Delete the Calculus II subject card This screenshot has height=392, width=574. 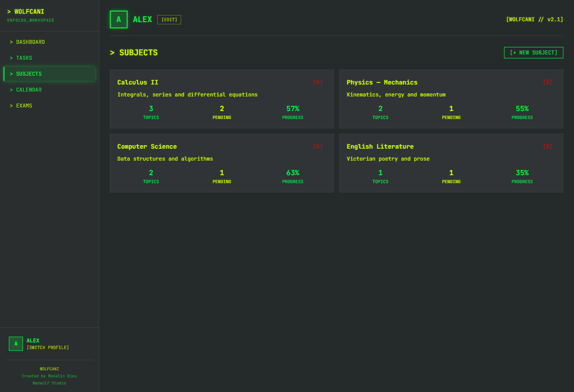[318, 82]
